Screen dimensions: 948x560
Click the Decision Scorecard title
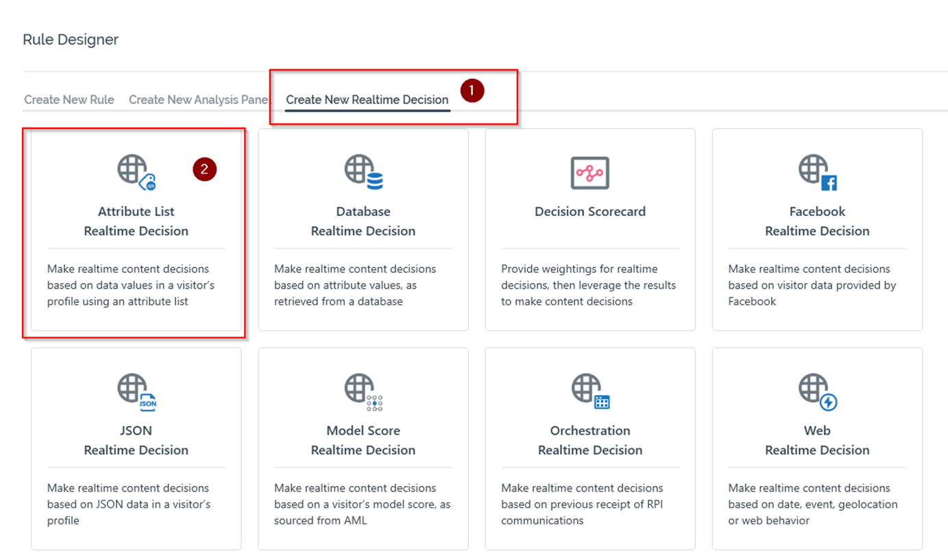(590, 212)
